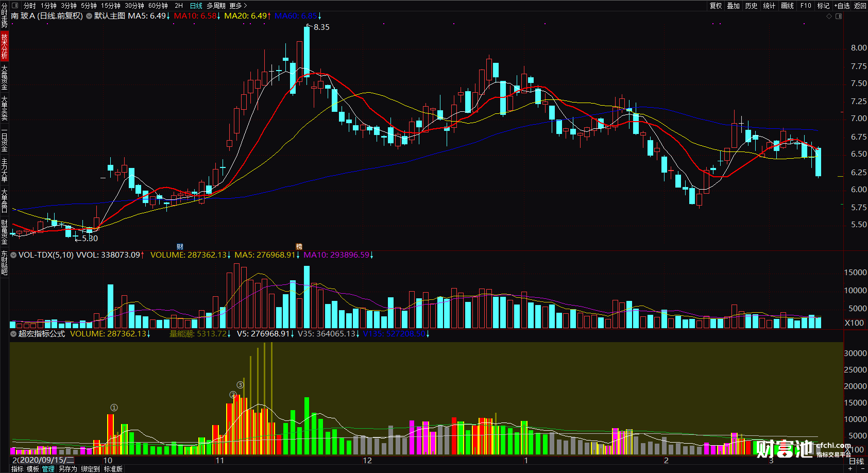Expand VOL-TDX indicator dropdown arrow
Image resolution: width=868 pixels, height=473 pixels.
point(13,255)
